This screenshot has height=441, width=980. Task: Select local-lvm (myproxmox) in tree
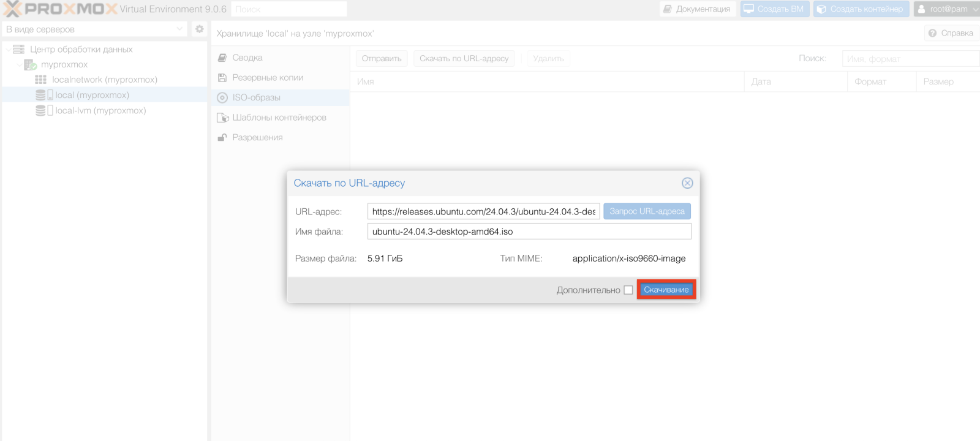(x=100, y=110)
